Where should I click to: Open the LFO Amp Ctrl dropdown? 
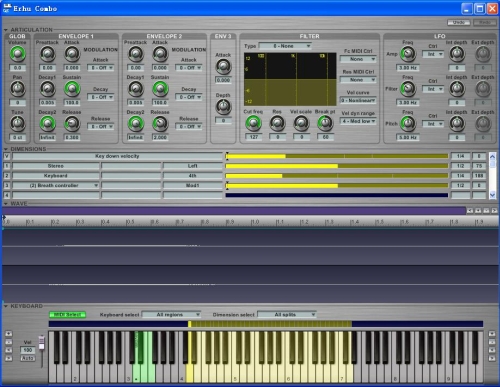(x=433, y=54)
